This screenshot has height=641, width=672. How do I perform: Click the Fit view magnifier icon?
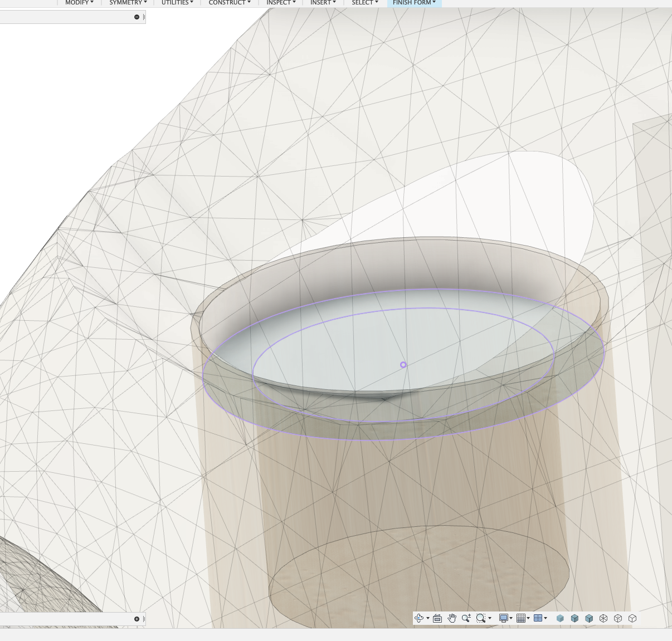pos(480,618)
